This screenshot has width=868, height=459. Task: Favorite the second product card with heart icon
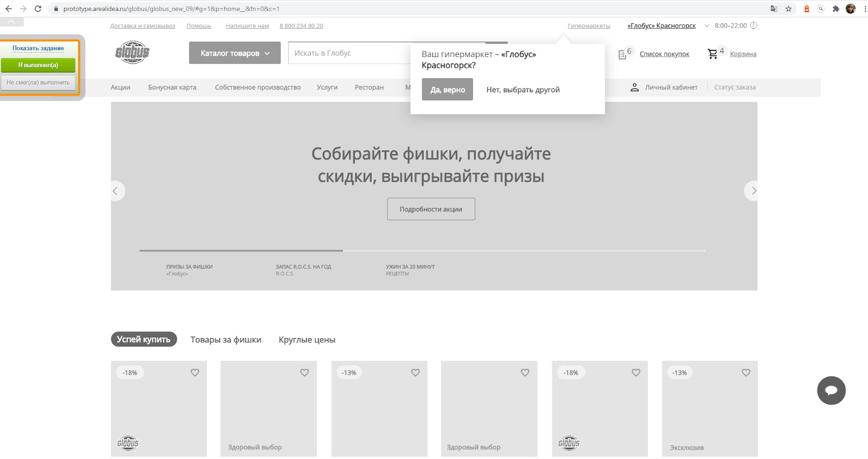tap(304, 373)
